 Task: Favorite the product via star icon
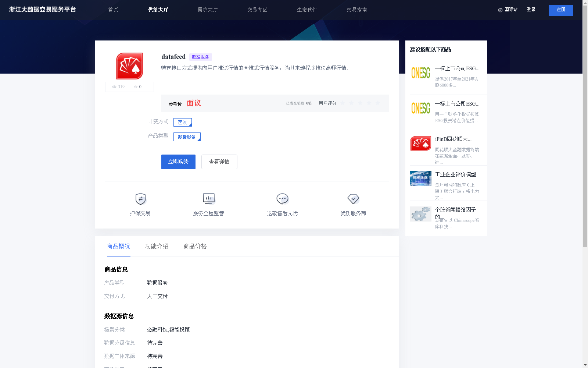[136, 87]
